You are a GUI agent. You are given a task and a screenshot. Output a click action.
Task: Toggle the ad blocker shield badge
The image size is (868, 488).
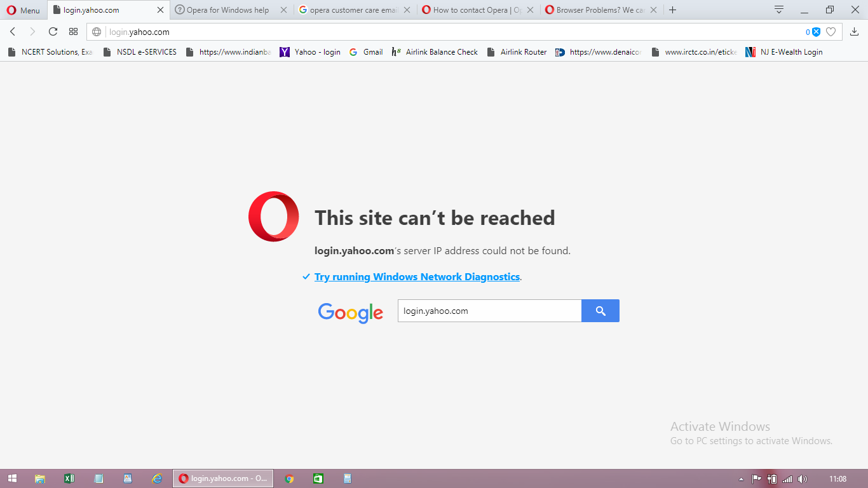(816, 32)
